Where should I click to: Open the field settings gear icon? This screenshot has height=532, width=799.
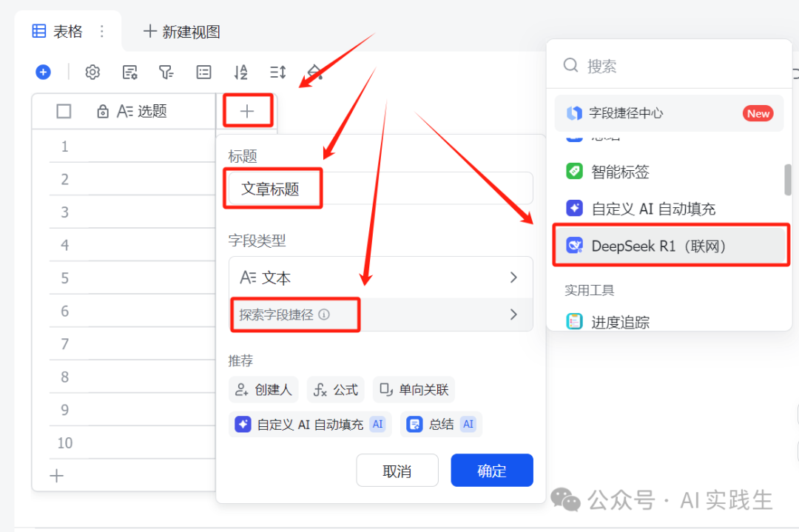pos(92,73)
